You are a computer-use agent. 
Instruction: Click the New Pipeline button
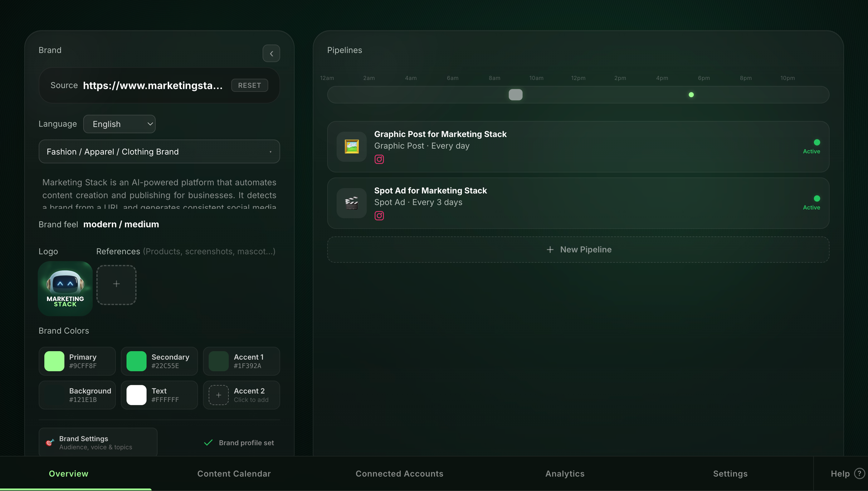click(578, 250)
